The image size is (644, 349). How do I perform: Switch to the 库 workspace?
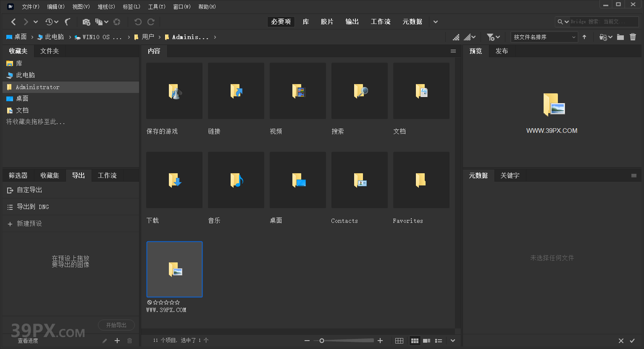coord(306,22)
